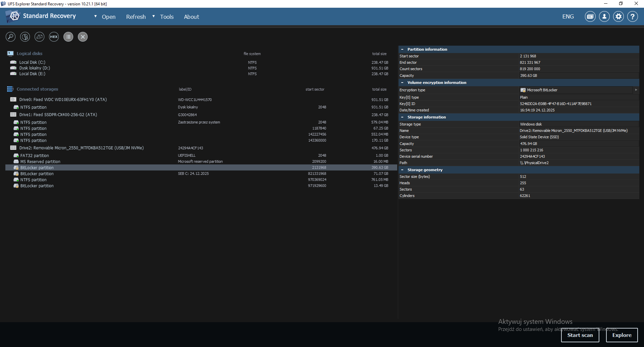644x347 pixels.
Task: Click the Device type value Solid State Device (SSD)
Action: [x=539, y=137]
